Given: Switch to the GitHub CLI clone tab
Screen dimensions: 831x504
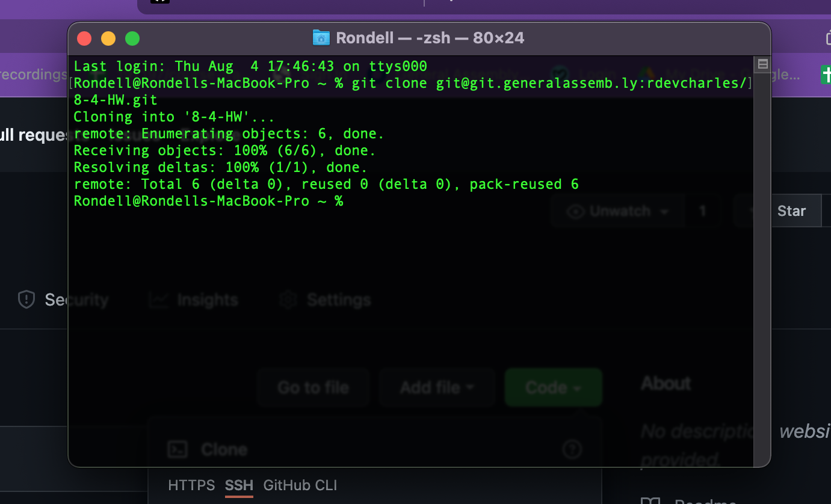Looking at the screenshot, I should 300,485.
